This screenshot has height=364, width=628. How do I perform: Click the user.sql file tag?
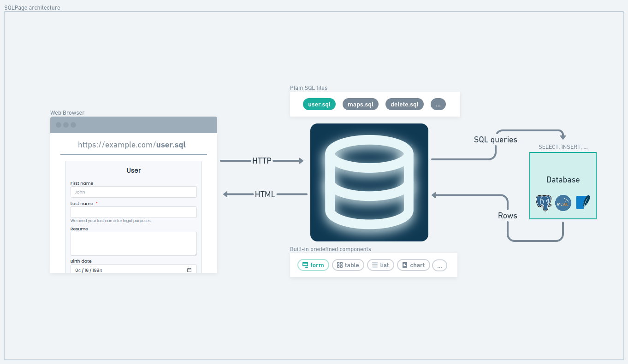point(319,104)
